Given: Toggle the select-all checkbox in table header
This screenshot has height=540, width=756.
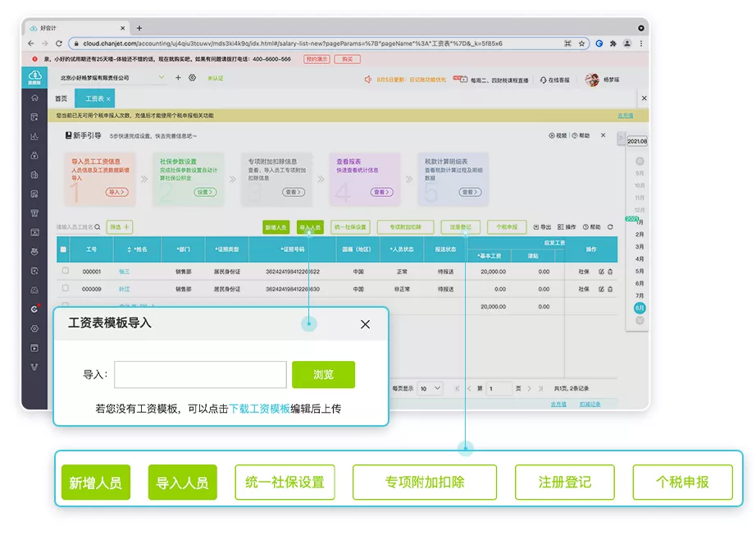Looking at the screenshot, I should pos(63,249).
